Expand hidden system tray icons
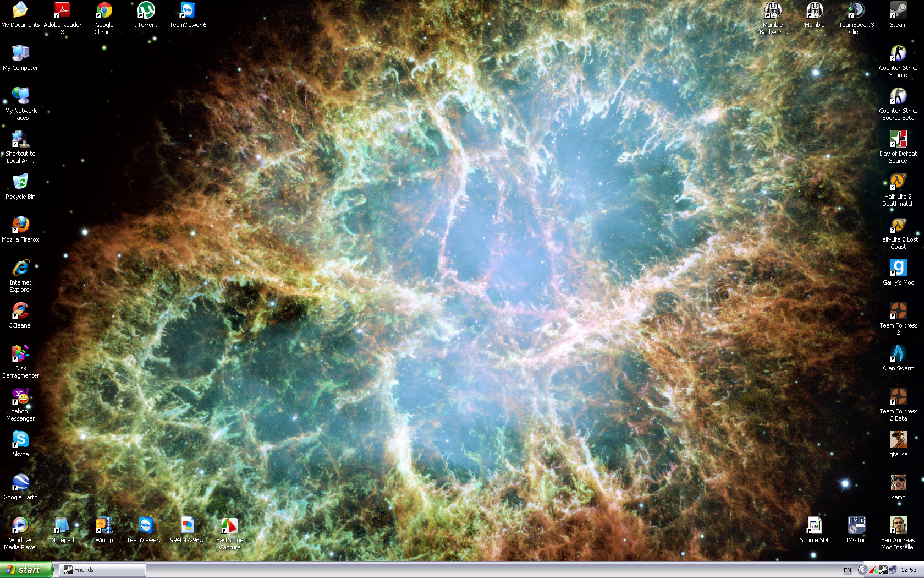The image size is (924, 578). coord(862,570)
